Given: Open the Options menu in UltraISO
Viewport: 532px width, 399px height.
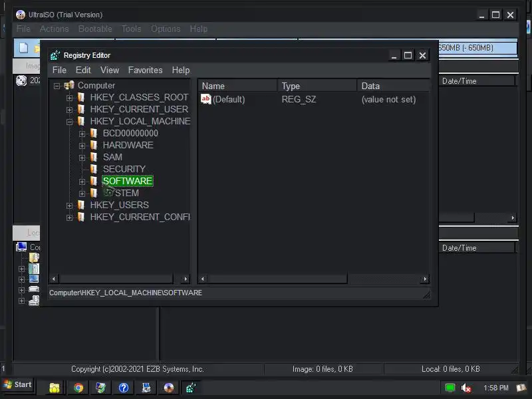Looking at the screenshot, I should [x=166, y=29].
